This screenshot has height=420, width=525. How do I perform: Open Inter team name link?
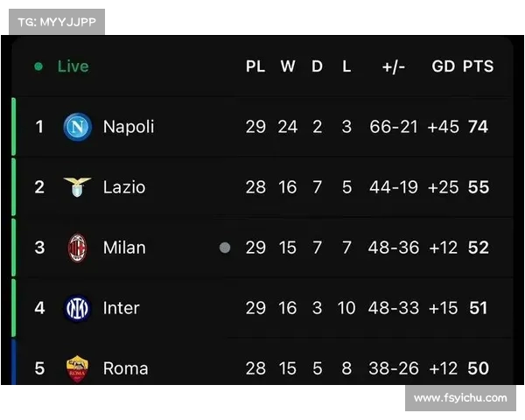tap(122, 308)
